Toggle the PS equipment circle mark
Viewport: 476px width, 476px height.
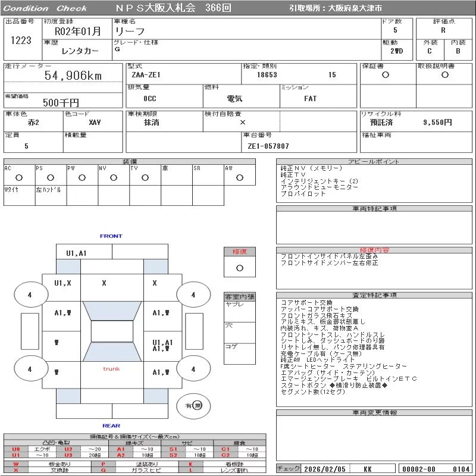click(x=50, y=178)
